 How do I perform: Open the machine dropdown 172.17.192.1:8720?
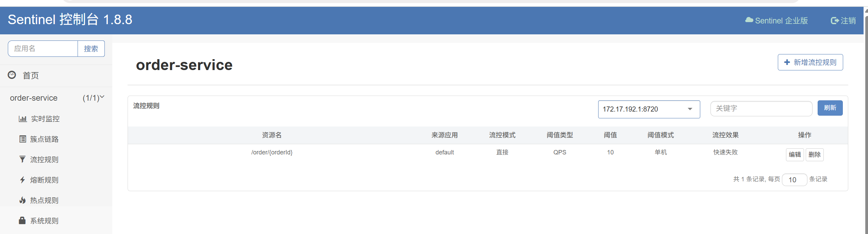click(x=649, y=109)
